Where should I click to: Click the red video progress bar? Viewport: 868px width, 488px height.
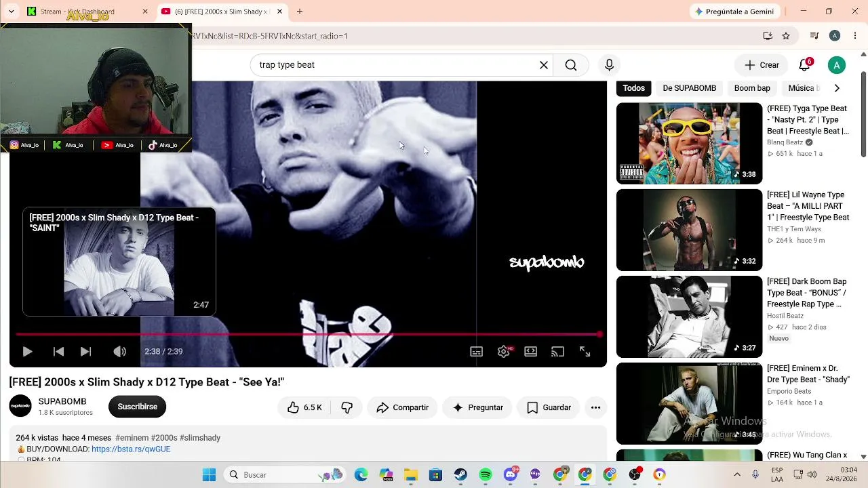click(x=308, y=334)
